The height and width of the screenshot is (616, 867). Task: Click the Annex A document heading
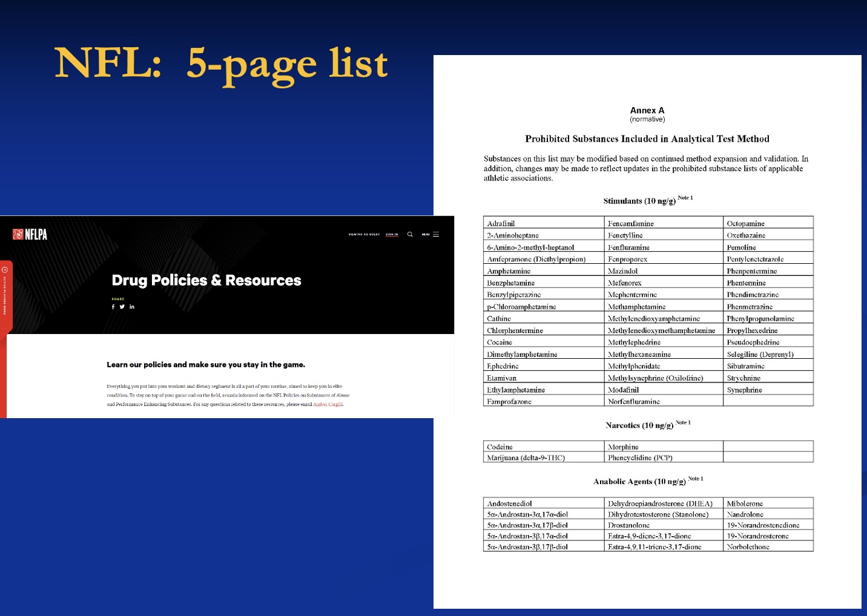coord(647,111)
